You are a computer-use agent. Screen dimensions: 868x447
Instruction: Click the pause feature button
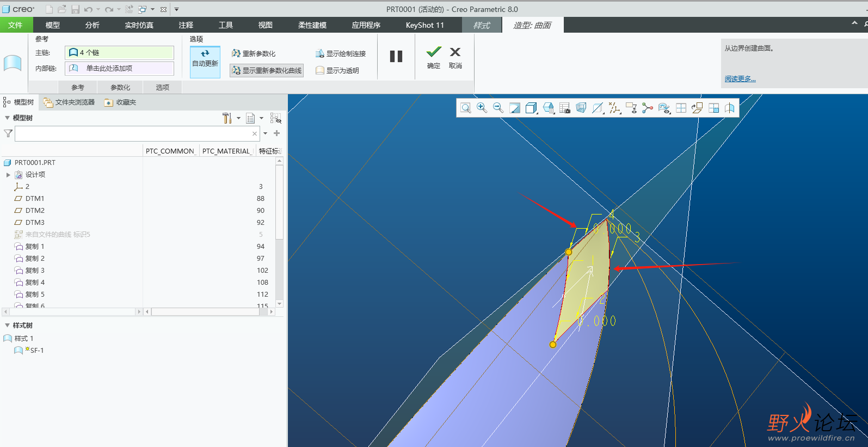tap(396, 56)
